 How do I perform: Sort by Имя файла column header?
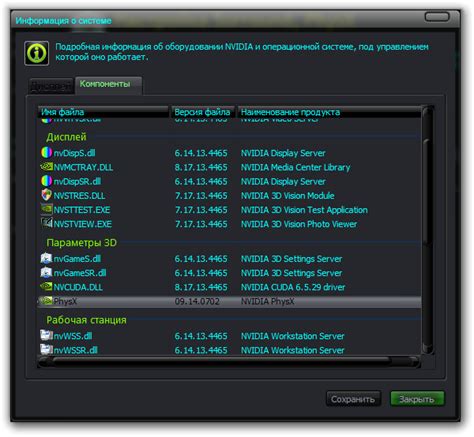[x=103, y=112]
